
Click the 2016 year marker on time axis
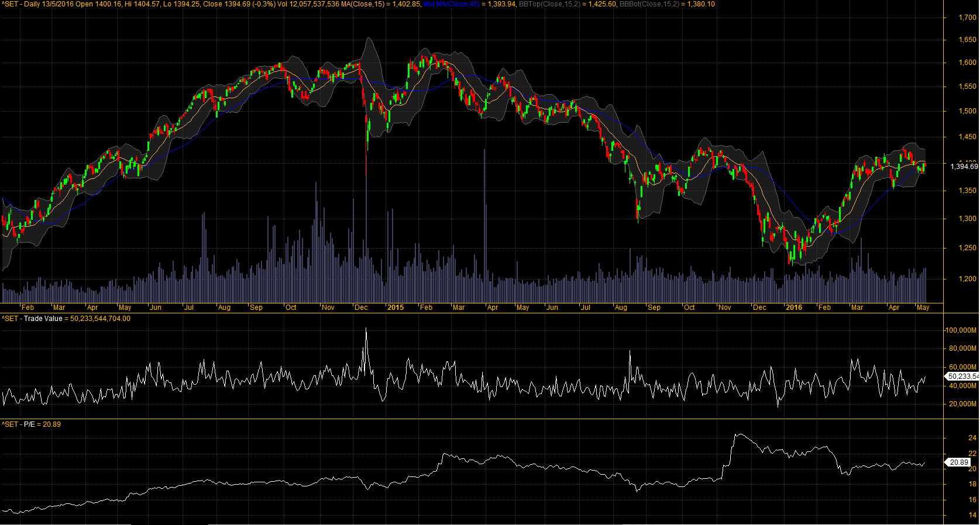[x=794, y=308]
